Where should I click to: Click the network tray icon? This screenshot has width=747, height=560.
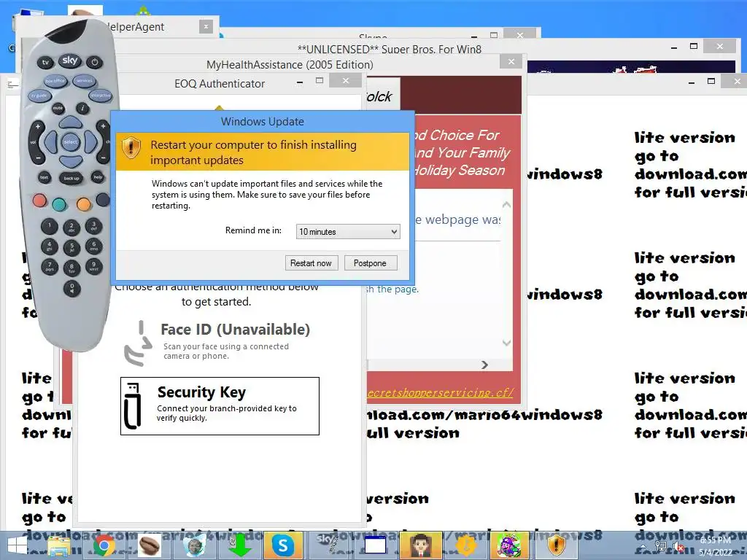(x=660, y=547)
